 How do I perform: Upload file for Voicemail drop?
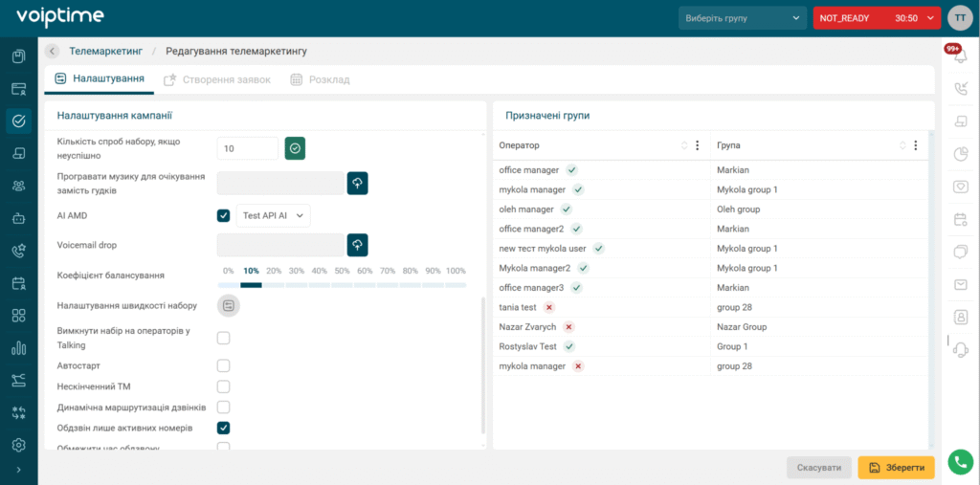click(358, 245)
